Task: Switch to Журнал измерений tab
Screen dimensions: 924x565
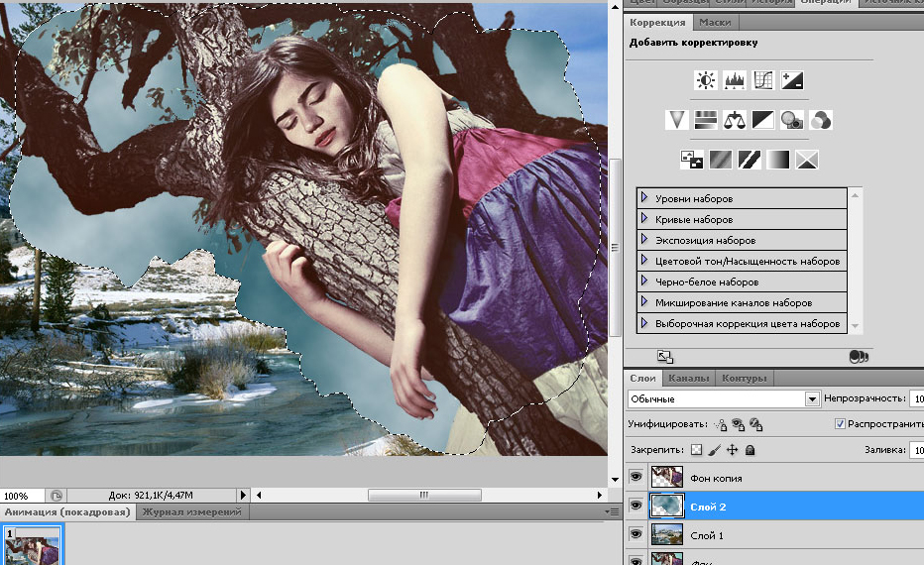Action: (192, 512)
